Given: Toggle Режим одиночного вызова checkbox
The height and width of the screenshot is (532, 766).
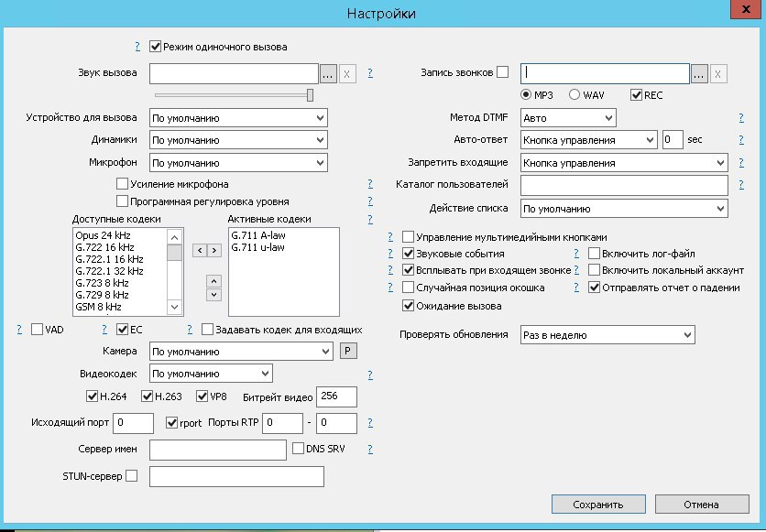Looking at the screenshot, I should point(156,47).
